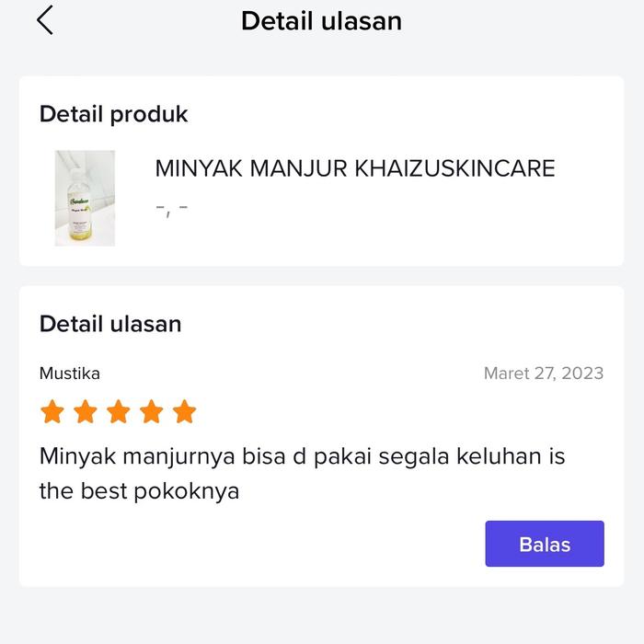Tap the review text about Minyak manjurnya

coord(303,473)
